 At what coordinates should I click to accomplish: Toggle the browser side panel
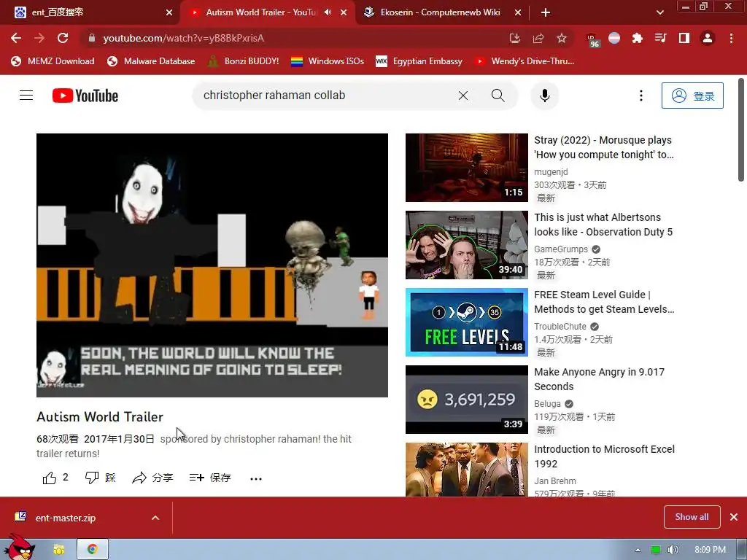tap(684, 38)
